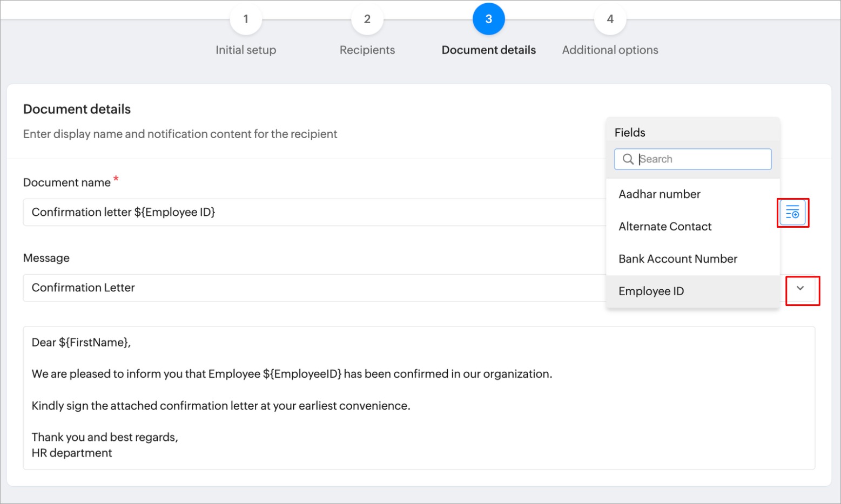
Task: Click the step 4 circle
Action: [x=610, y=19]
